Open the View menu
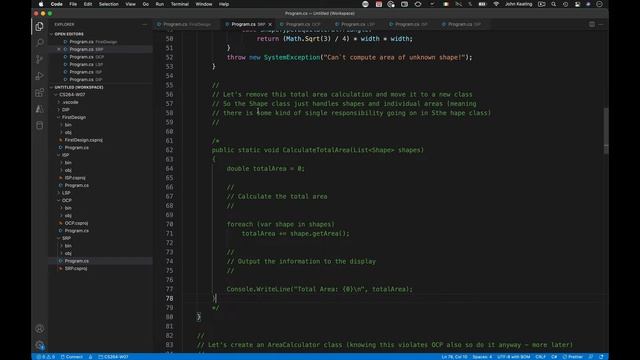This screenshot has width=640, height=360. 130,4
